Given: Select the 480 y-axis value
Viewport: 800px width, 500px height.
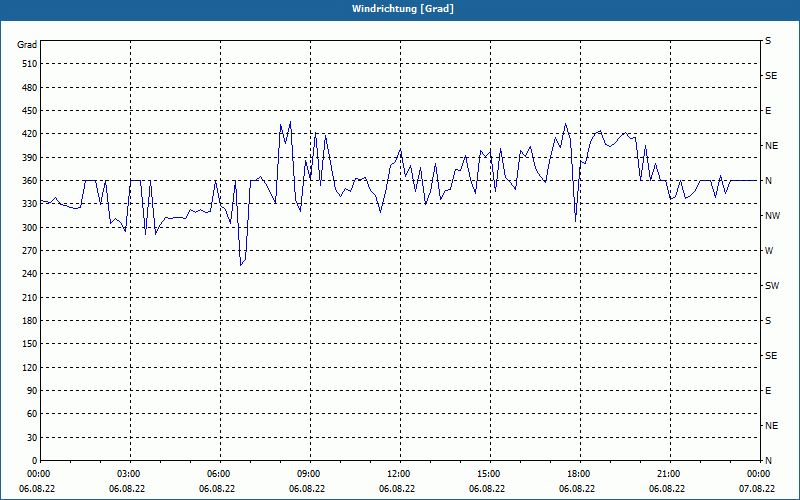Looking at the screenshot, I should tap(30, 88).
